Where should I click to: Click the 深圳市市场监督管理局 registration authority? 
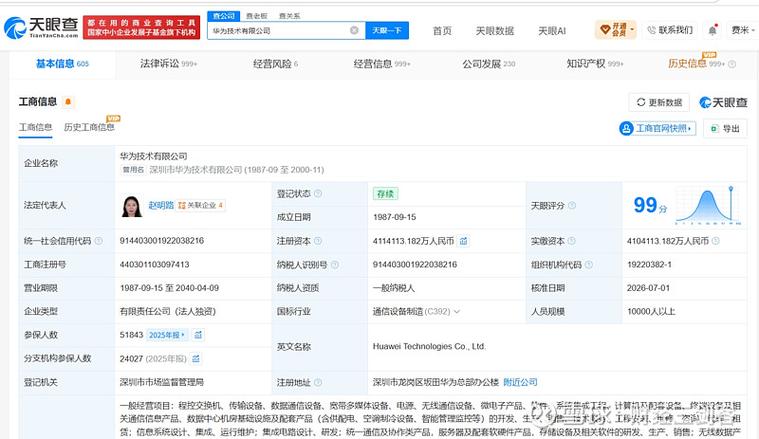pos(162,382)
